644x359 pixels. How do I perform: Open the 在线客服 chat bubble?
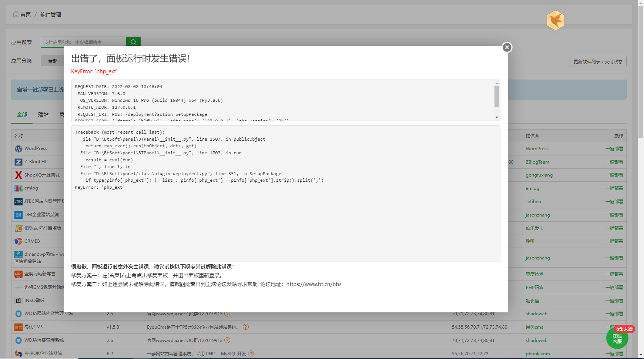pos(617,338)
